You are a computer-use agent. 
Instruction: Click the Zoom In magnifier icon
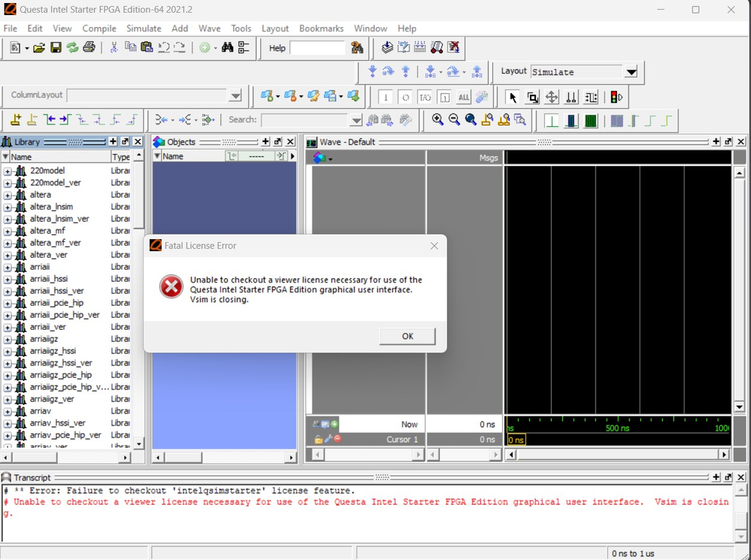[x=438, y=120]
